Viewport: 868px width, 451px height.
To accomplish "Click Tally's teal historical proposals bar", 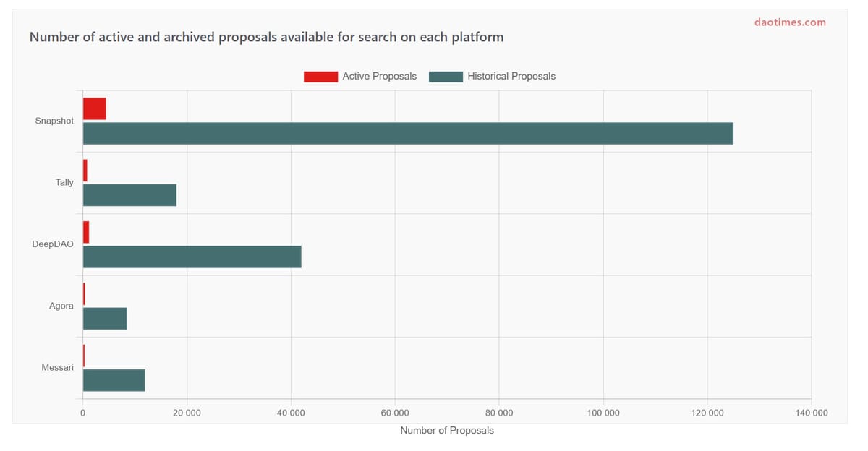I will tap(129, 195).
